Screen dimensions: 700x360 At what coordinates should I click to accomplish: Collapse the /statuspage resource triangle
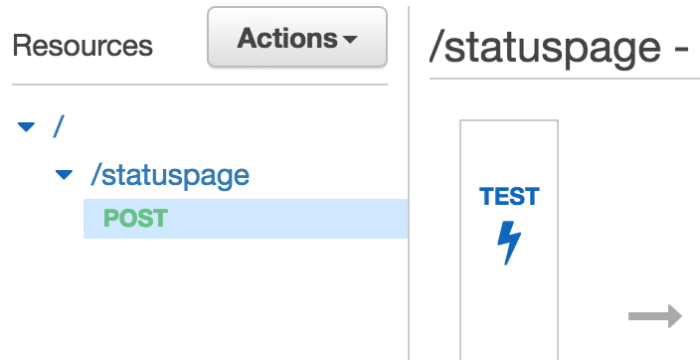click(x=64, y=175)
